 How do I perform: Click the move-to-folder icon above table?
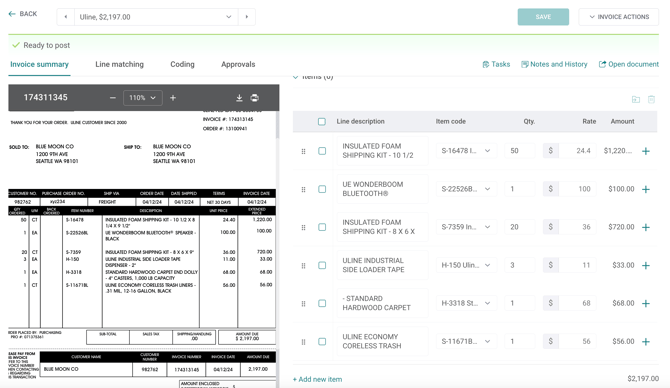point(636,100)
